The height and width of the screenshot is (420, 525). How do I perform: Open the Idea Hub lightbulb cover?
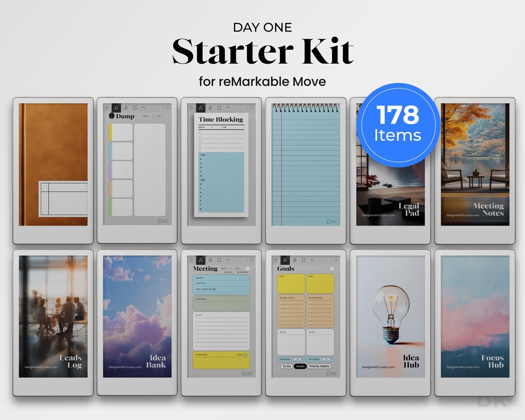click(390, 316)
